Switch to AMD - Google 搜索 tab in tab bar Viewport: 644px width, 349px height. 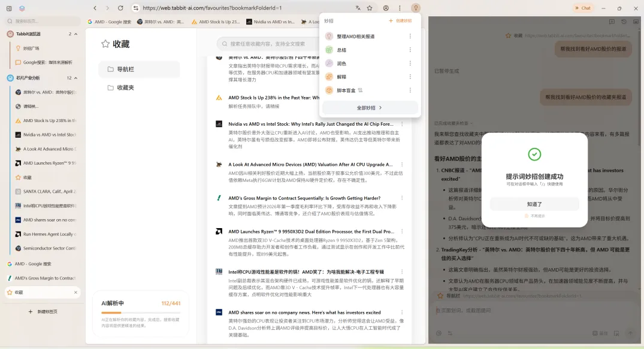tap(109, 22)
